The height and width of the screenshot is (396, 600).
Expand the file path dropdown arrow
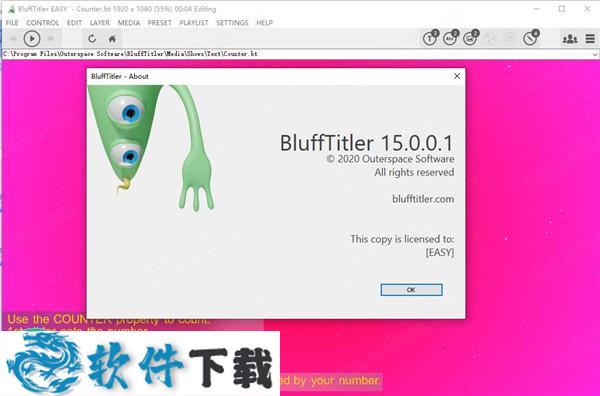(595, 54)
